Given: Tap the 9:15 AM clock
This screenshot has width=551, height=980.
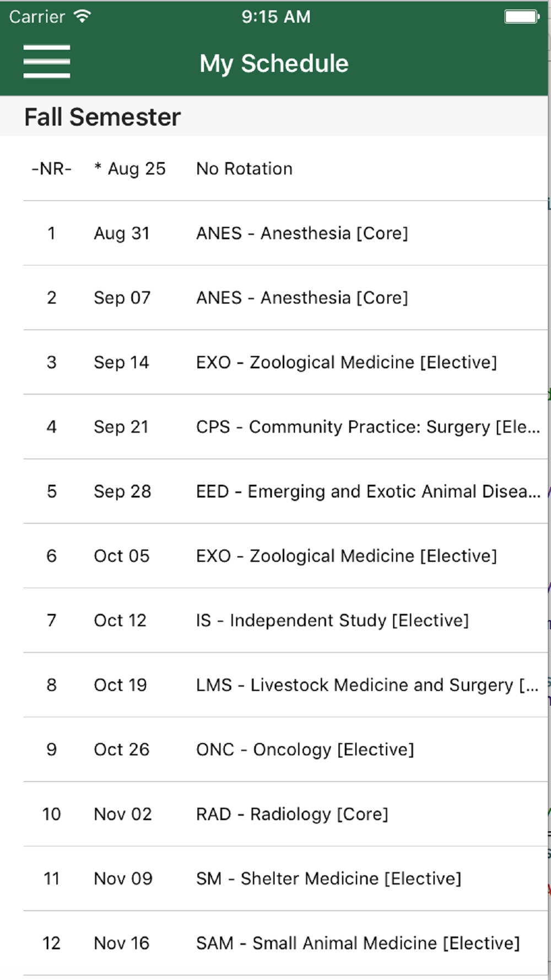Looking at the screenshot, I should pos(275,17).
